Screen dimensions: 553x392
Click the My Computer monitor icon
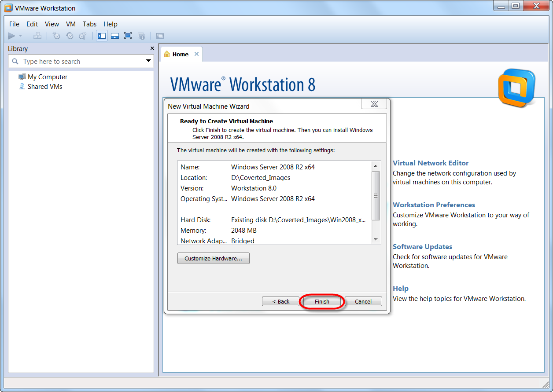[x=22, y=77]
